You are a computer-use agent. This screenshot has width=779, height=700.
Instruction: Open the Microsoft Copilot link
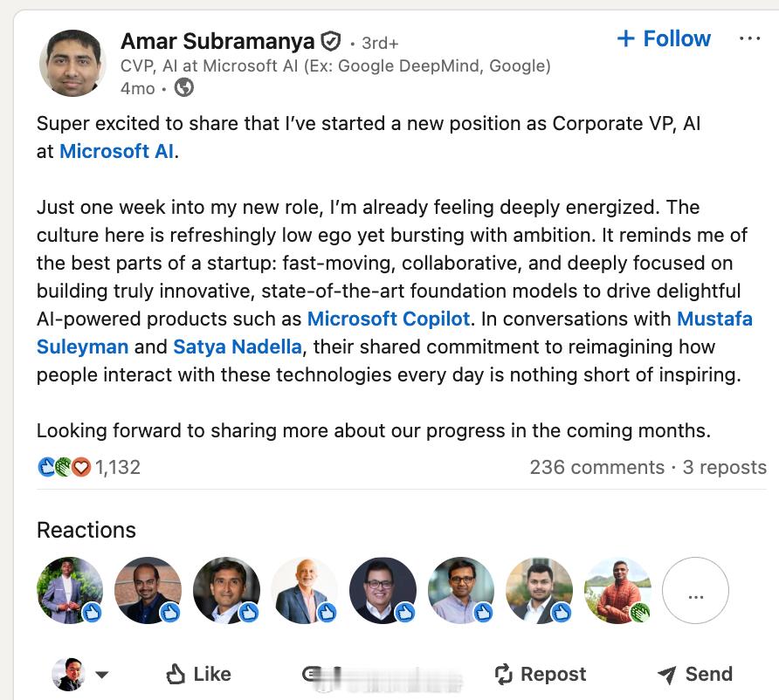[x=389, y=319]
